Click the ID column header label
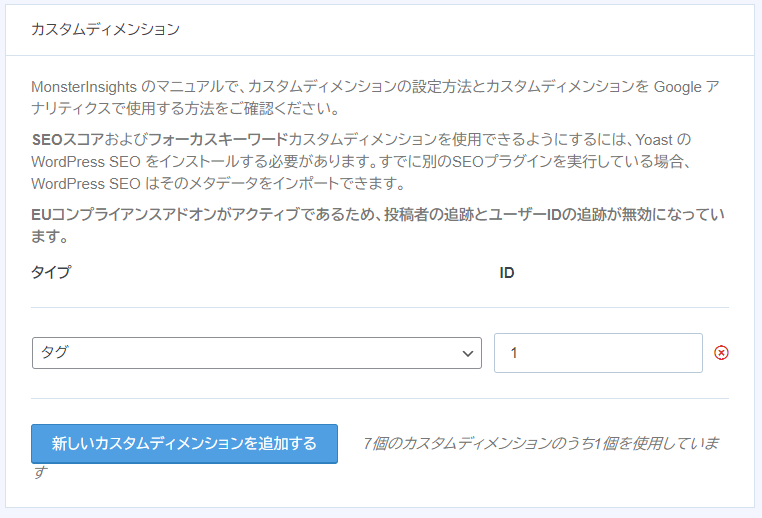 507,273
